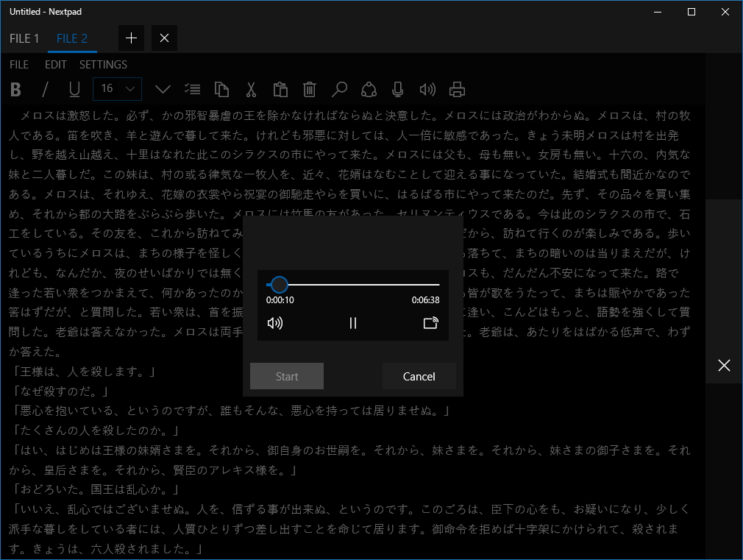Delete text using the trash icon
Viewport: 743px width, 560px height.
(x=309, y=89)
